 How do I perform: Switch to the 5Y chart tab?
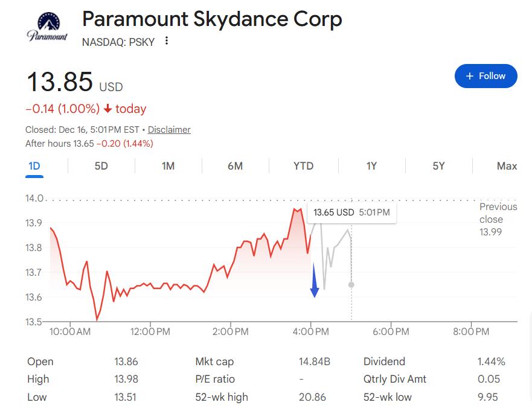[x=438, y=166]
